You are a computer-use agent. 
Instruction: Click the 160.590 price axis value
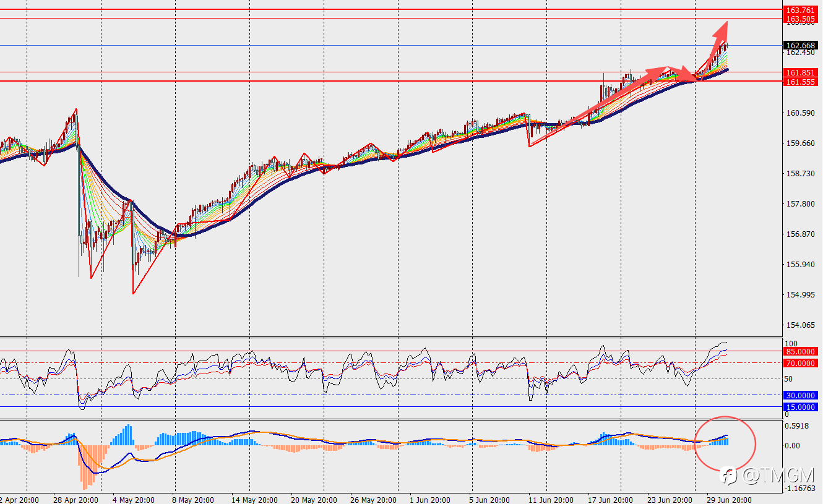tap(800, 113)
